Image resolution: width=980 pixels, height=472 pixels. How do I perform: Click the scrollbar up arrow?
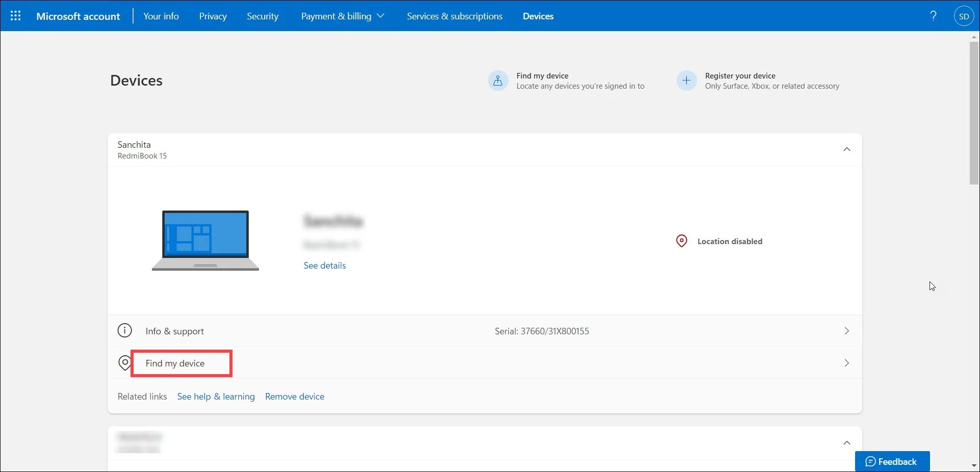tap(974, 37)
